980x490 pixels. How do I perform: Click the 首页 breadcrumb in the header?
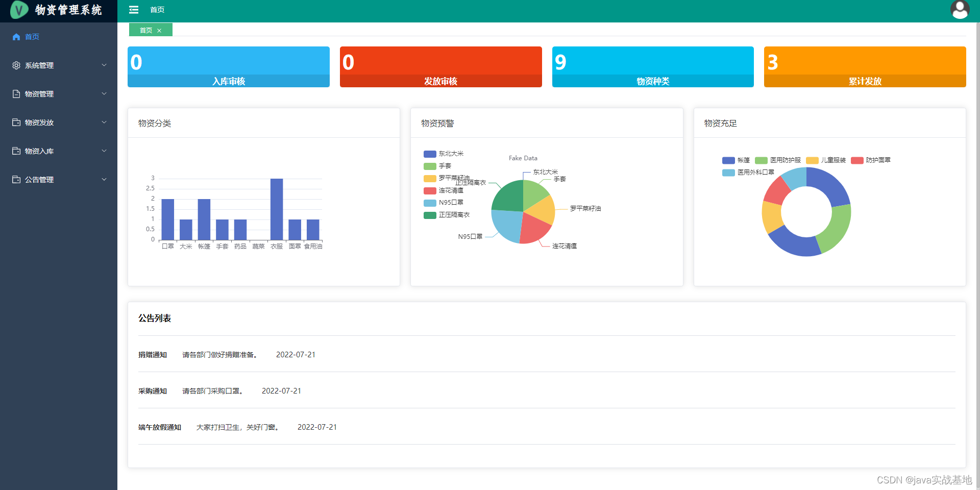point(157,10)
